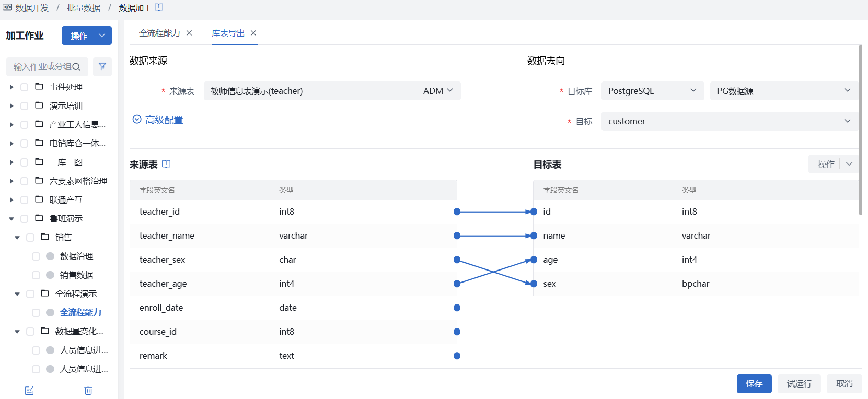Click the gray status dot for 数据治理

click(50, 256)
